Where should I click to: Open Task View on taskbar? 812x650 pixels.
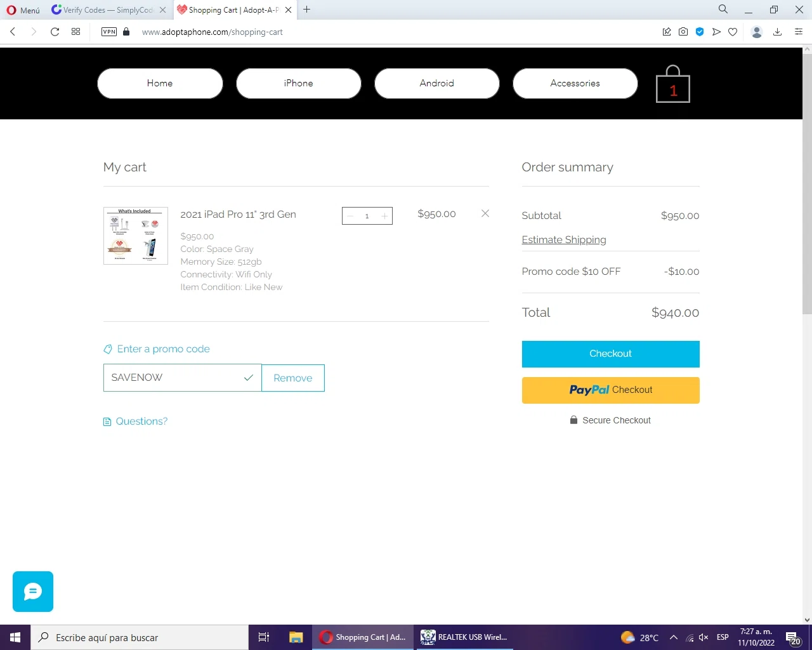[264, 637]
